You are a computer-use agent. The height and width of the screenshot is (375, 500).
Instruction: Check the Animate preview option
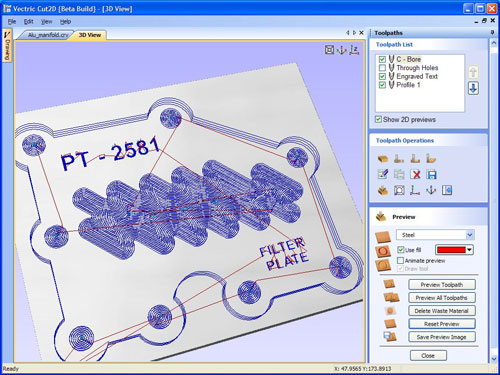[x=401, y=260]
